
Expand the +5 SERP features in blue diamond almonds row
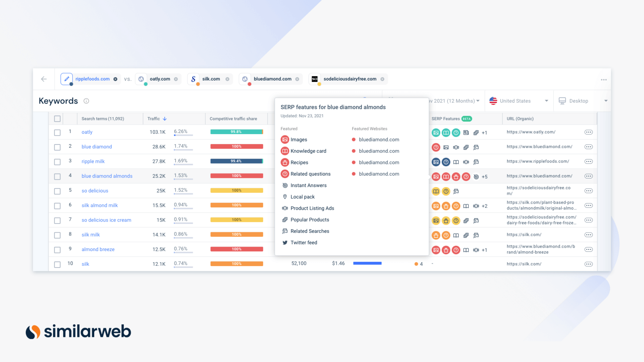[x=485, y=177]
